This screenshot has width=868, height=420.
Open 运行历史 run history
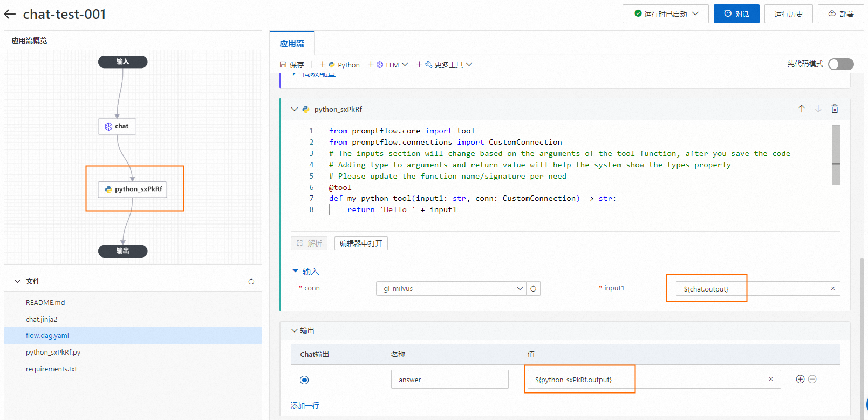coord(789,14)
